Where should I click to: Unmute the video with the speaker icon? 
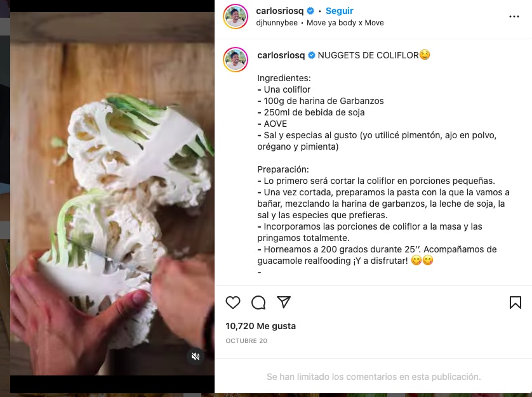(x=196, y=356)
